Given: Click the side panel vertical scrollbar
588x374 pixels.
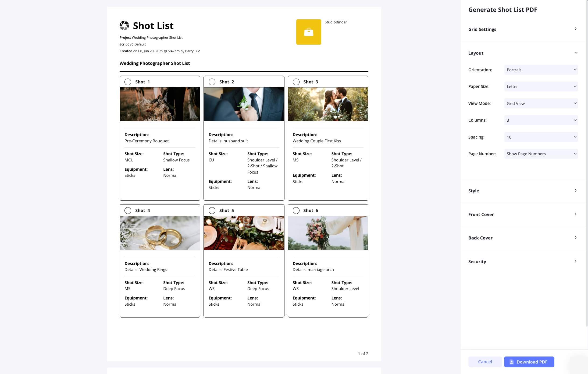Looking at the screenshot, I should coord(587,163).
